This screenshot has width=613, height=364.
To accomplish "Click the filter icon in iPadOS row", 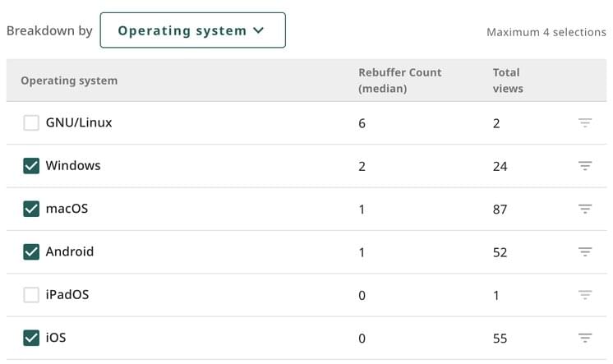I will point(584,295).
